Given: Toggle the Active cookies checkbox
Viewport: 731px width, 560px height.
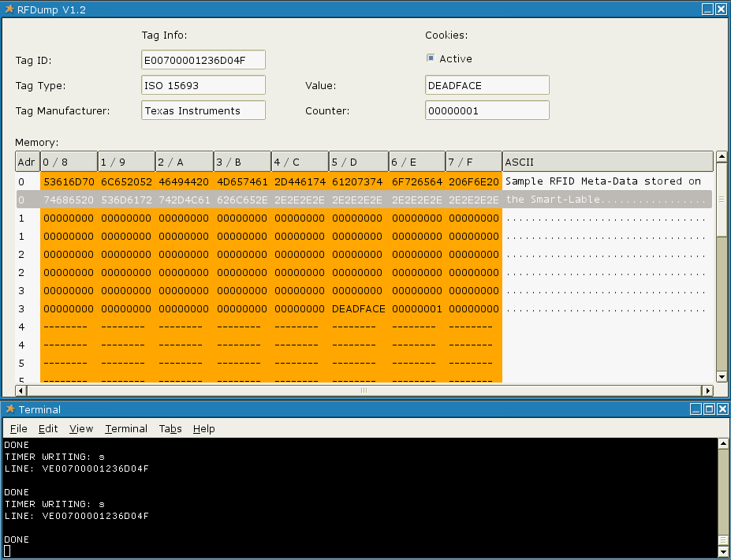Looking at the screenshot, I should tap(431, 58).
